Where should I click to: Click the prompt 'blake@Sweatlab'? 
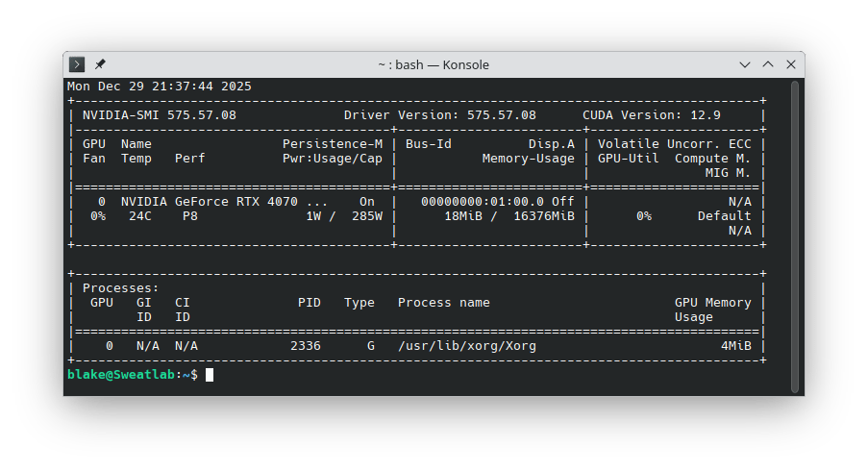click(121, 375)
